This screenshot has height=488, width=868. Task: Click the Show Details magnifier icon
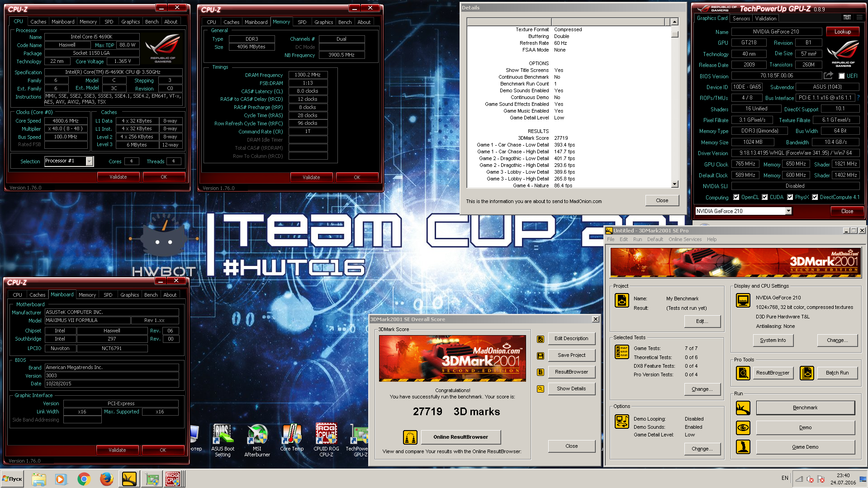tap(540, 389)
